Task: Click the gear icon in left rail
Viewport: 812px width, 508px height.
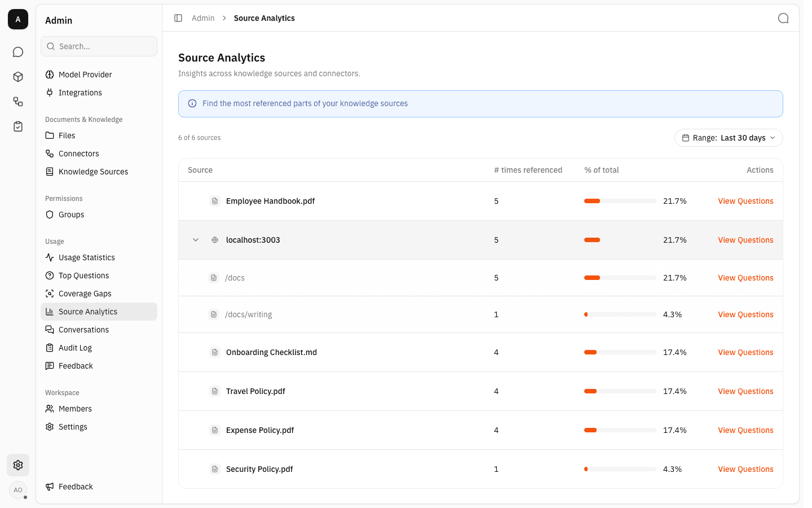Action: 18,465
